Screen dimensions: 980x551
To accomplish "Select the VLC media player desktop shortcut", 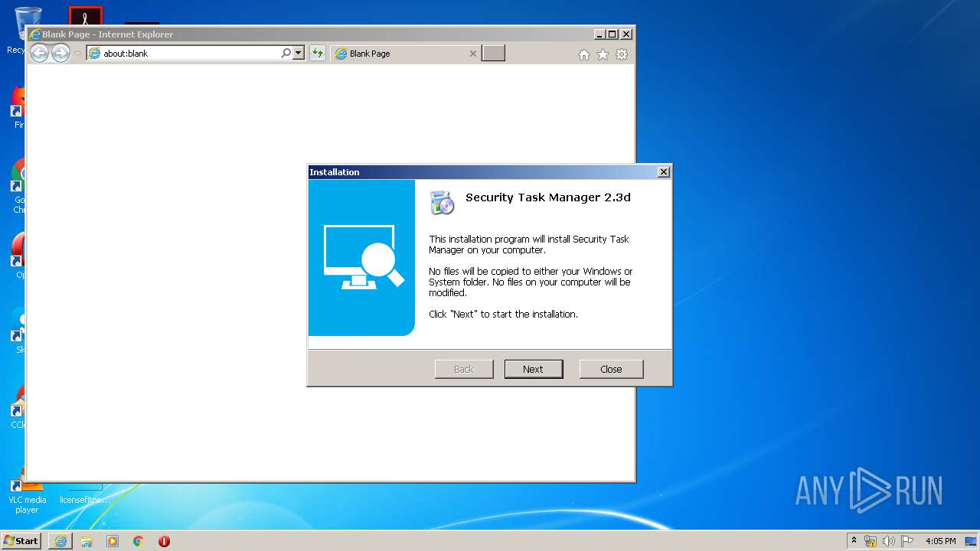I will 24,494.
